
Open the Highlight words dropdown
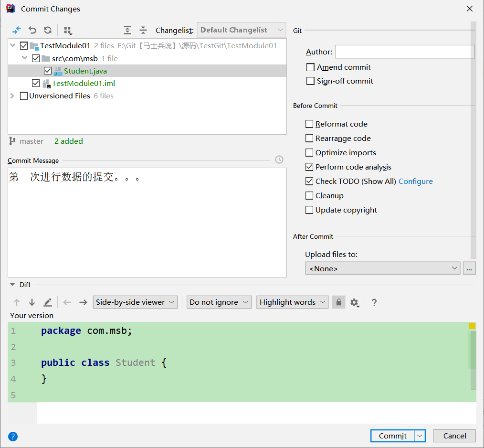pos(292,302)
